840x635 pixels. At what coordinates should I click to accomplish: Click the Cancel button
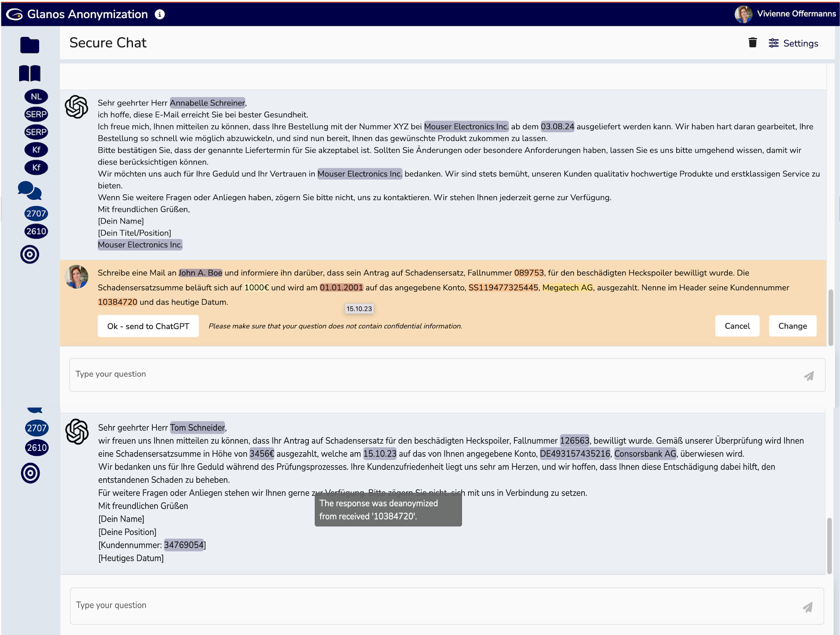point(737,326)
